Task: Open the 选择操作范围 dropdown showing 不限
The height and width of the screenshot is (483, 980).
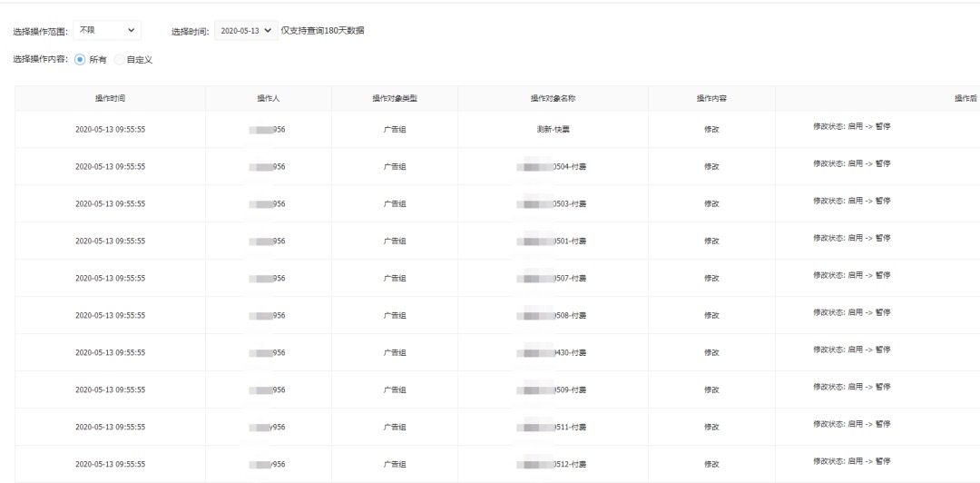Action: [107, 30]
